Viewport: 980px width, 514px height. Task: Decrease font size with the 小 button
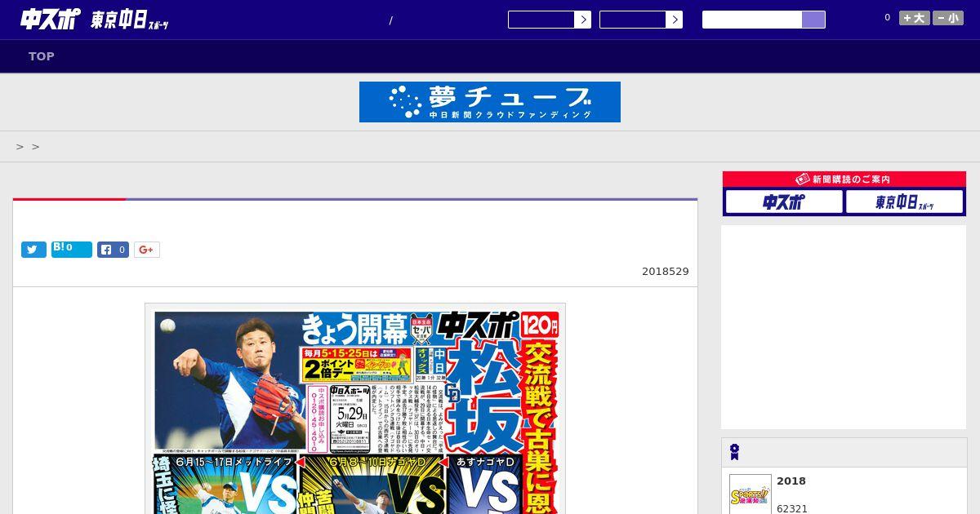pyautogui.click(x=948, y=18)
